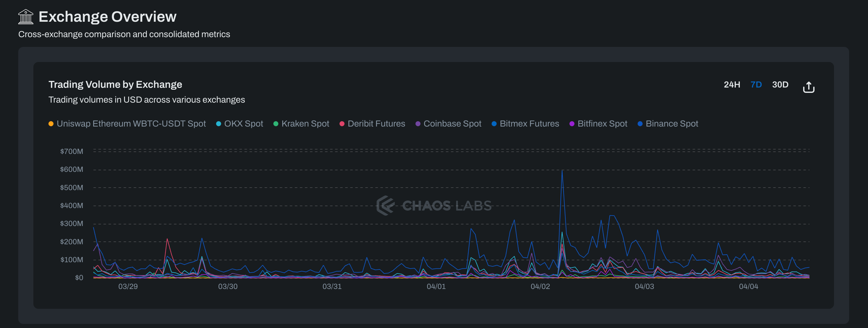The width and height of the screenshot is (868, 328).
Task: Show the 30D time range
Action: tap(780, 85)
